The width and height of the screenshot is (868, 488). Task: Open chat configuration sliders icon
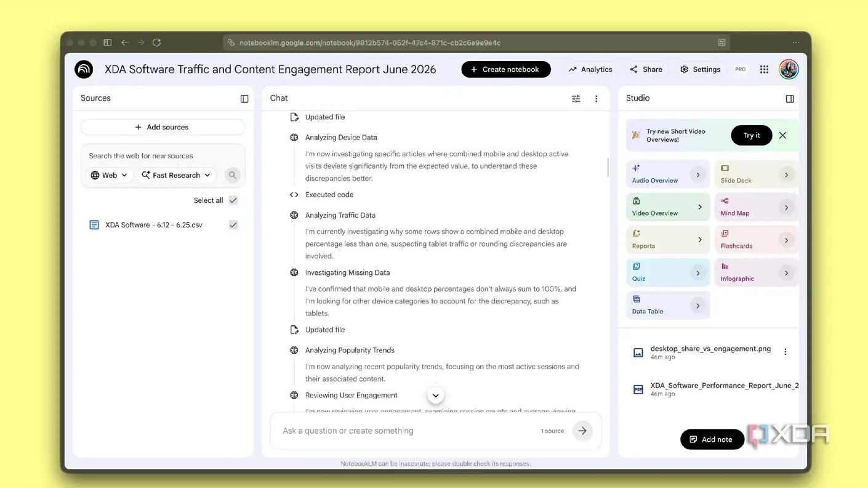(576, 99)
